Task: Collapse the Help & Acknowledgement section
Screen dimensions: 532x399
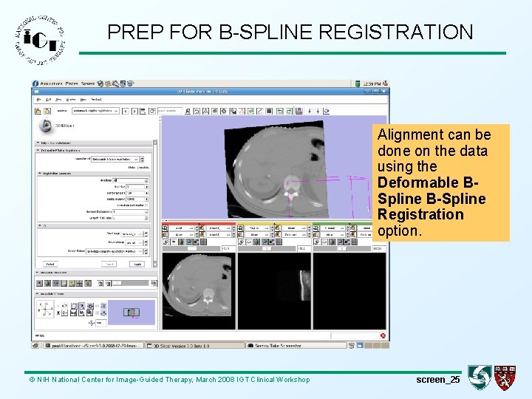Action: [95, 143]
